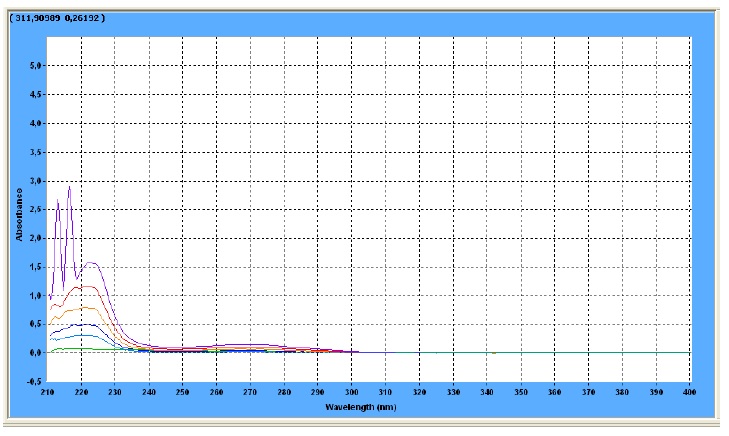Click the purple curve's shoulder near 224 nm

pyautogui.click(x=91, y=263)
